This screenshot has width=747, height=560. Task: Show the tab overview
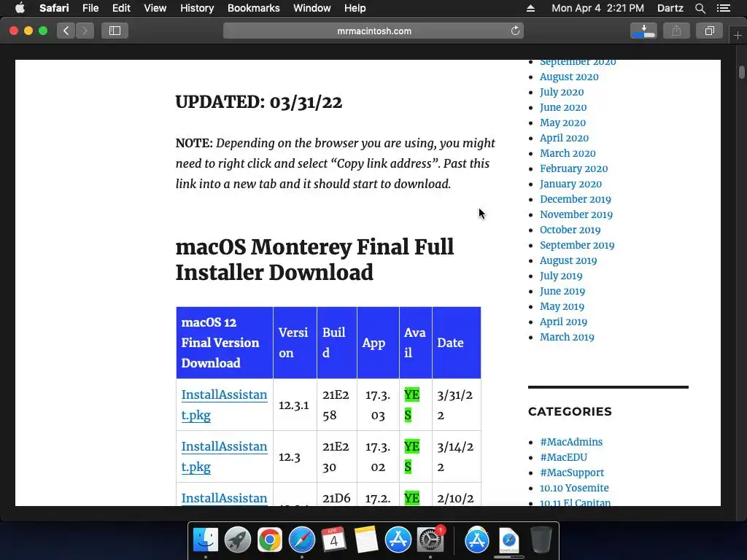(709, 31)
